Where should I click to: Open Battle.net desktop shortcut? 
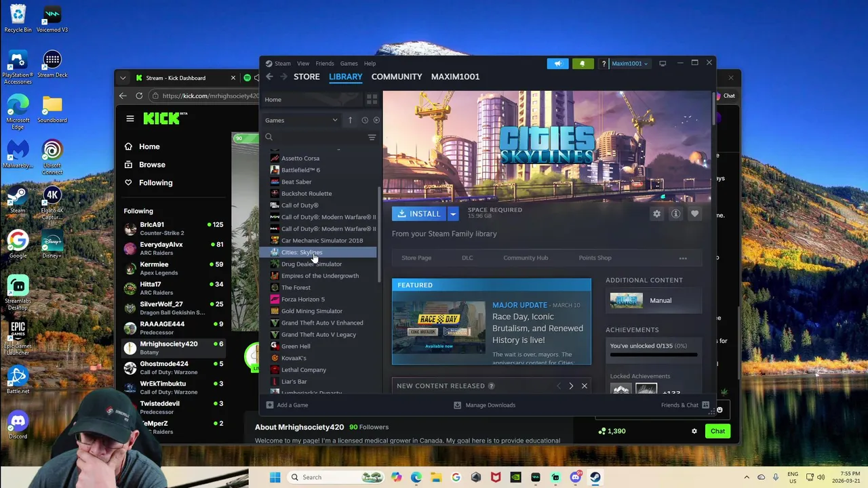coord(18,380)
